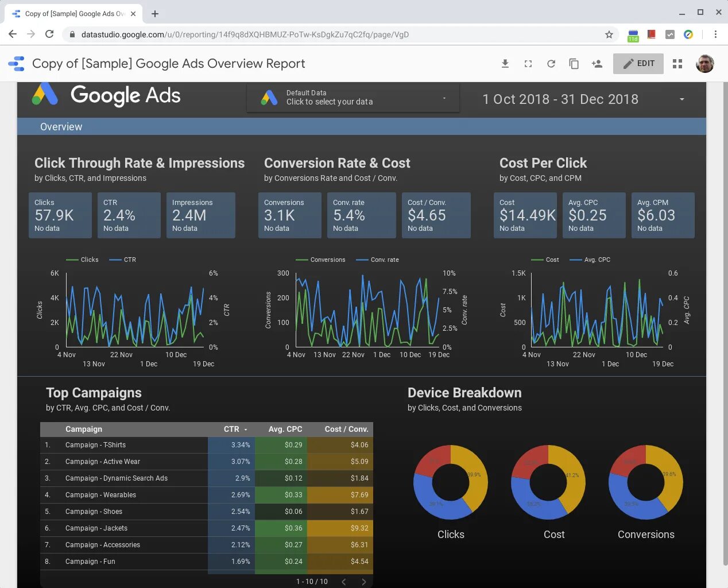Select Campaign - Accessories row

[207, 545]
